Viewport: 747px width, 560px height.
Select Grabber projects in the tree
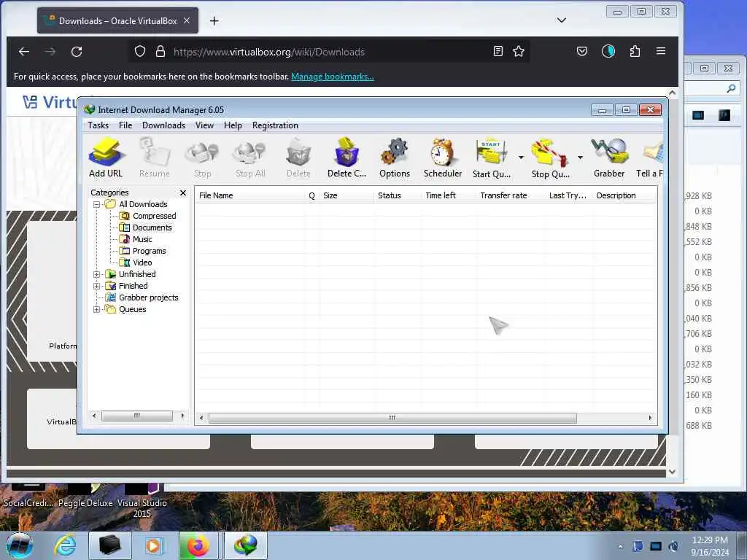click(148, 297)
